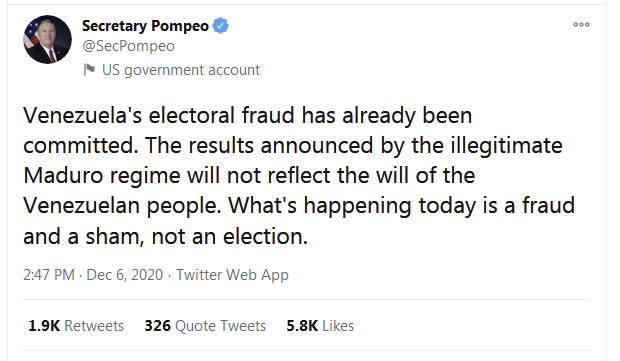Click the @SecPompeo handle
The height and width of the screenshot is (361, 620).
(x=129, y=46)
